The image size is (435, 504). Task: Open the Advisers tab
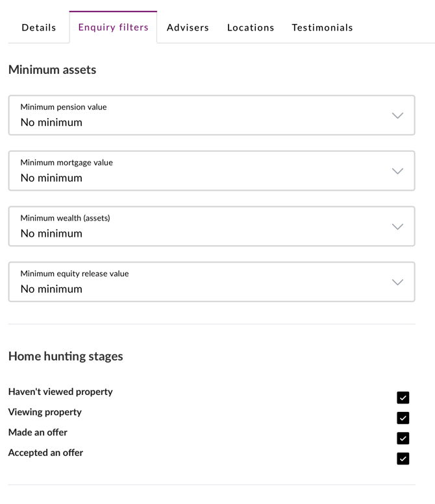tap(188, 27)
